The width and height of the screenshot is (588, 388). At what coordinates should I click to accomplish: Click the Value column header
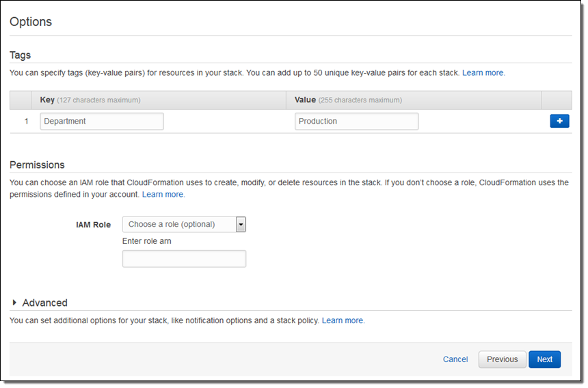click(305, 100)
